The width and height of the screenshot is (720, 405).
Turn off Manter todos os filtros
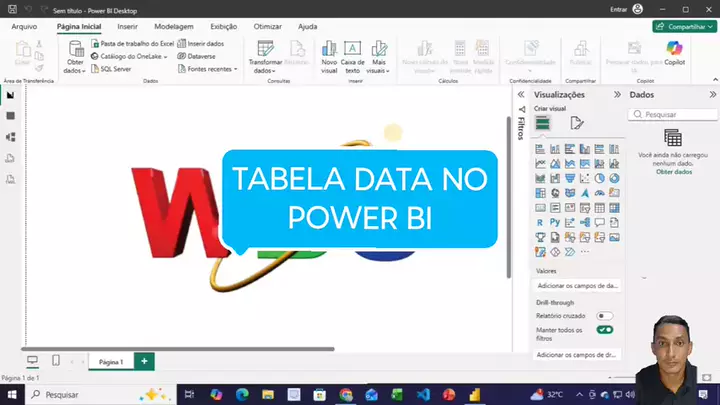tap(604, 329)
